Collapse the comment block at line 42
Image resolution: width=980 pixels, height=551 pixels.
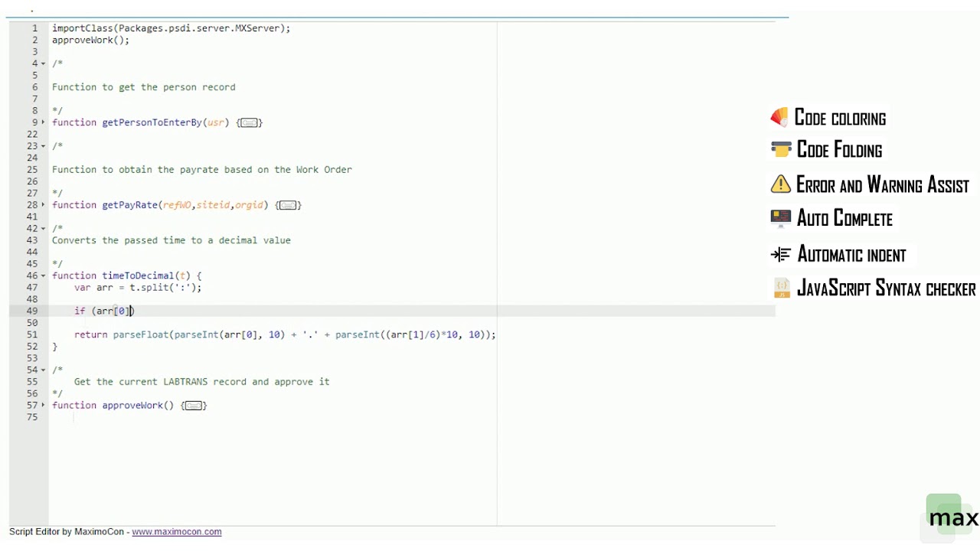pos(43,229)
